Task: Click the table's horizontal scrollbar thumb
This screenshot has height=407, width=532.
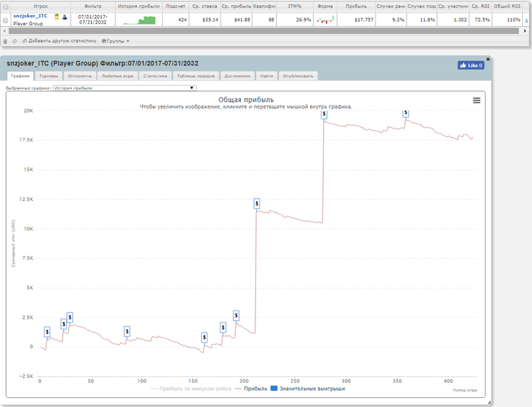Action: [264, 31]
